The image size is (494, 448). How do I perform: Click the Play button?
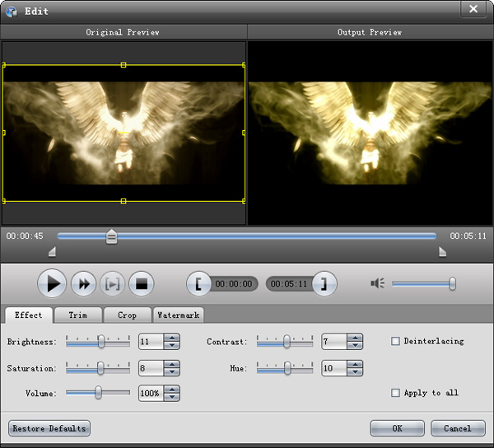point(52,283)
